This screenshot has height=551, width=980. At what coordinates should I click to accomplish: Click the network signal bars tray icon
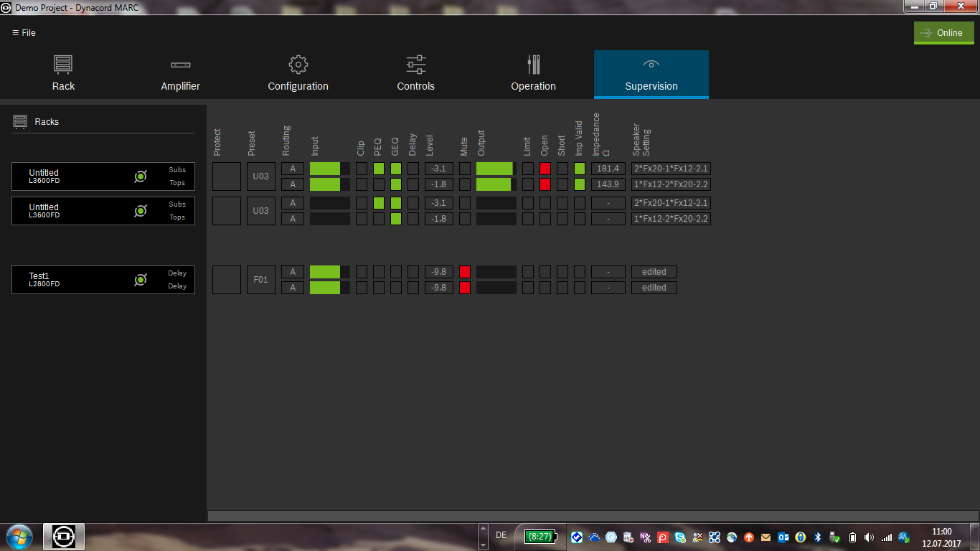(x=886, y=537)
